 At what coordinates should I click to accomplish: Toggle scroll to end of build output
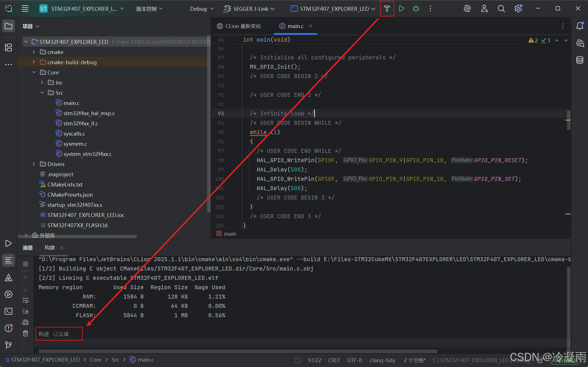[25, 311]
